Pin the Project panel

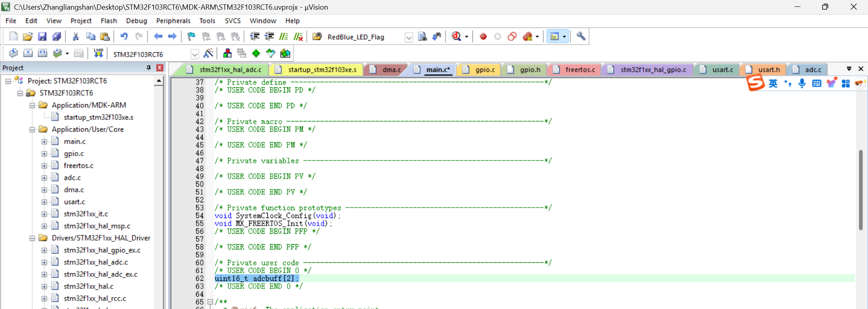point(149,68)
